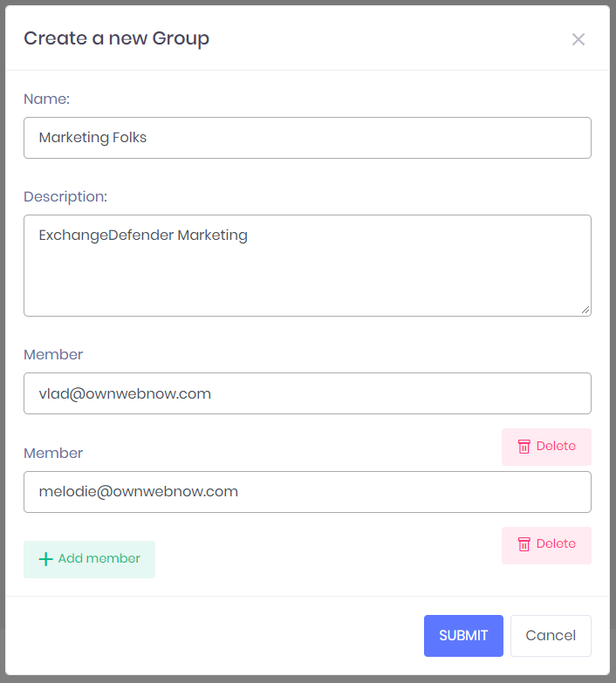The image size is (616, 683).
Task: Delete the second member entry
Action: point(546,544)
